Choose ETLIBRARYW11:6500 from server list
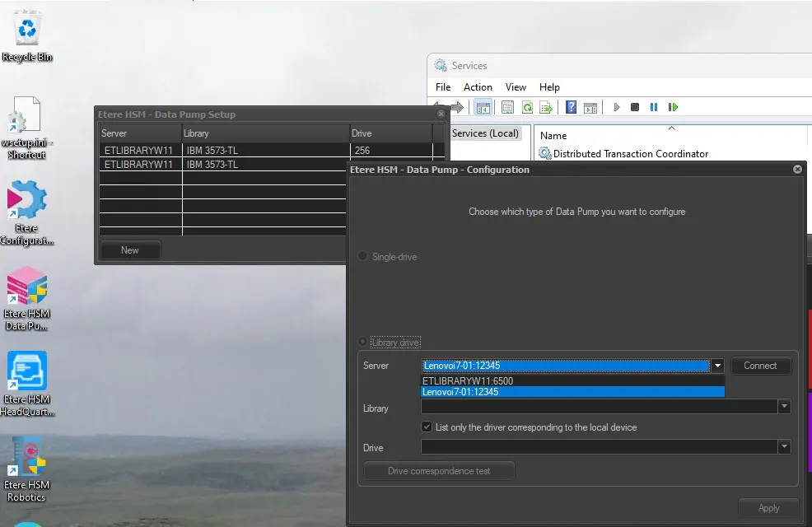The height and width of the screenshot is (527, 812). pyautogui.click(x=572, y=381)
